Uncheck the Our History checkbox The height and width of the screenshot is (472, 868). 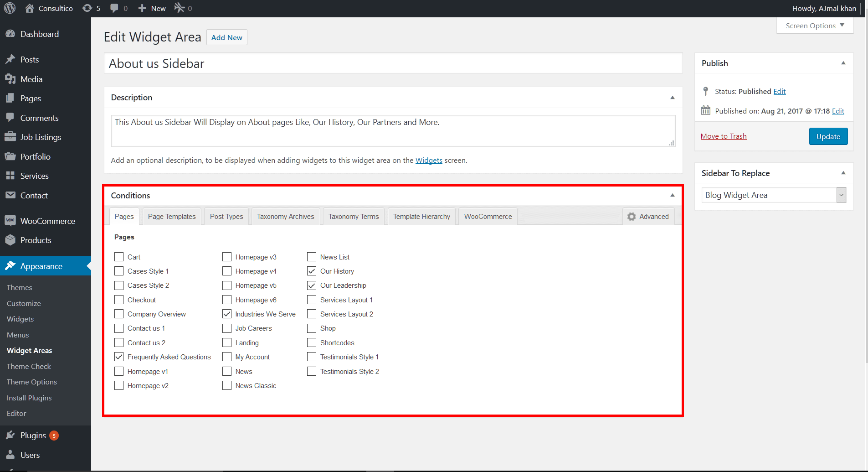coord(312,271)
